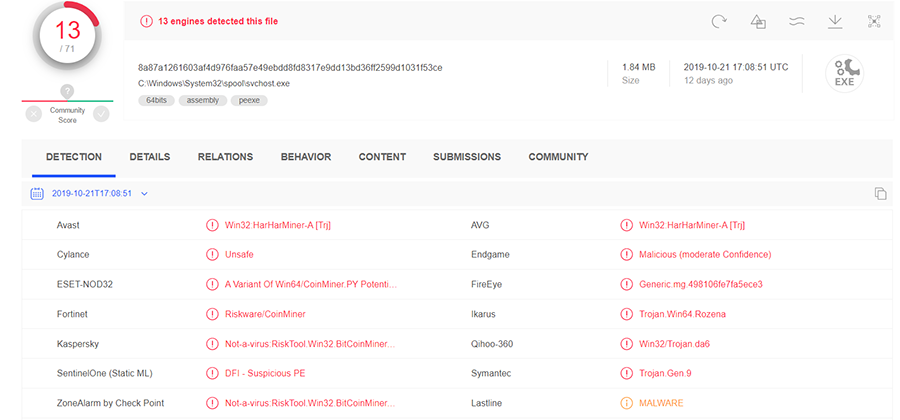Image resolution: width=900 pixels, height=420 pixels.
Task: Click the 13/71 detection score circle
Action: pos(67,36)
